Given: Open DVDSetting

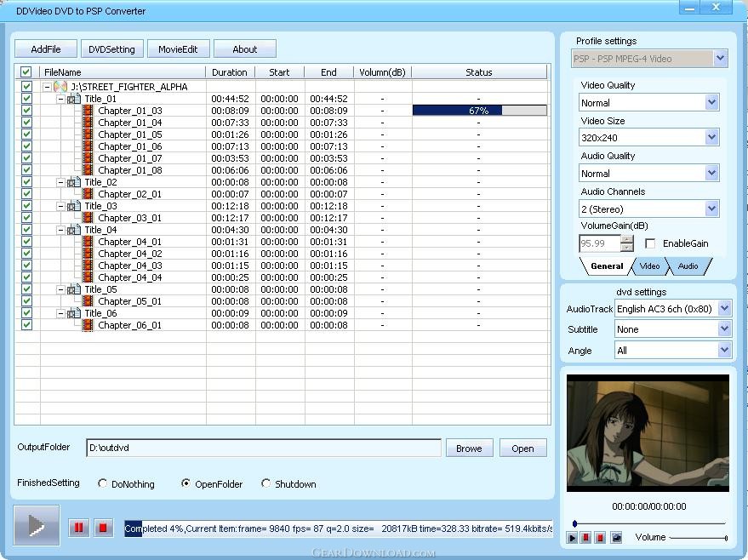Looking at the screenshot, I should pyautogui.click(x=112, y=49).
